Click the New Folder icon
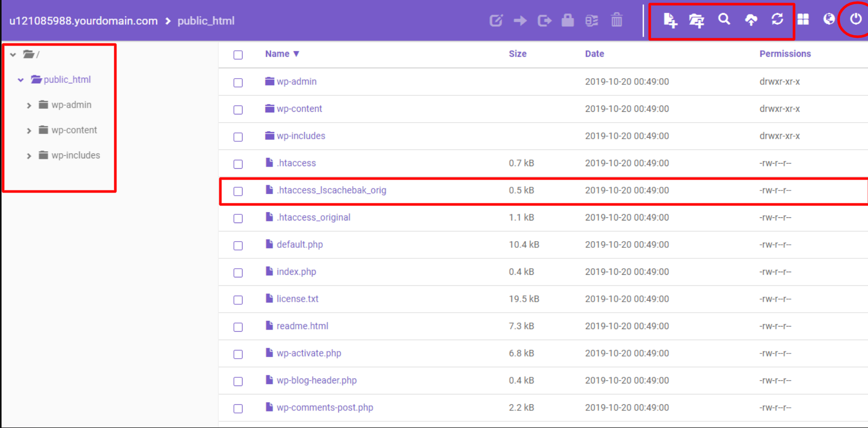This screenshot has width=868, height=428. pyautogui.click(x=696, y=20)
